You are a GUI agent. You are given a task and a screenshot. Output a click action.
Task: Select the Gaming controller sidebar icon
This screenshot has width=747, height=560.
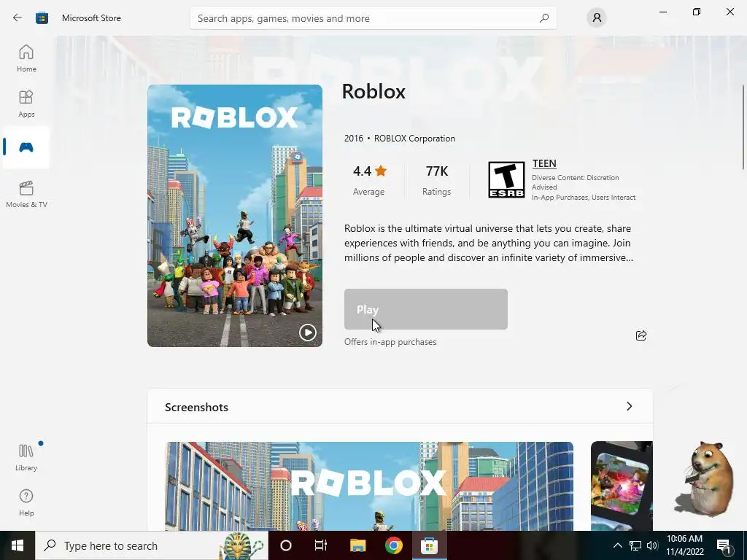(26, 147)
